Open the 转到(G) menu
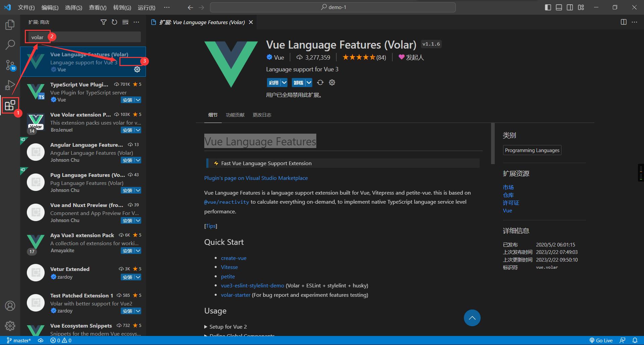The height and width of the screenshot is (345, 644). point(122,7)
